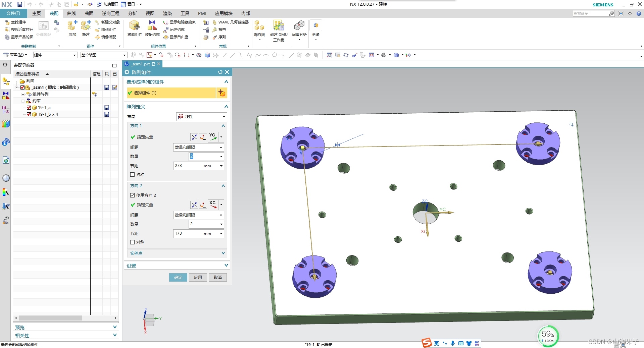Click the Create DMU workset icon
The image size is (644, 348).
coord(279,26)
